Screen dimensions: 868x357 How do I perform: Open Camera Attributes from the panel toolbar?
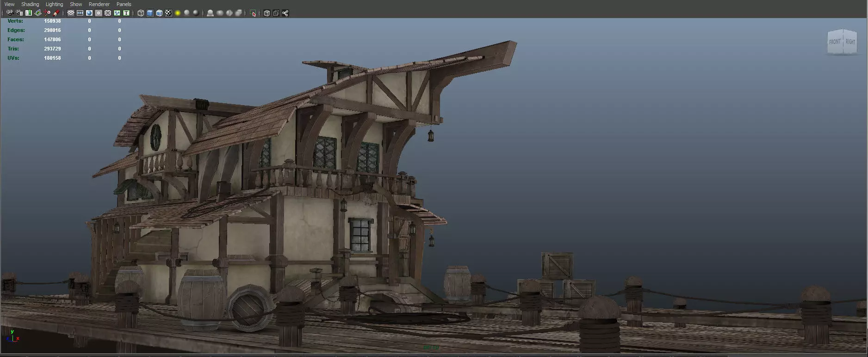[x=19, y=13]
